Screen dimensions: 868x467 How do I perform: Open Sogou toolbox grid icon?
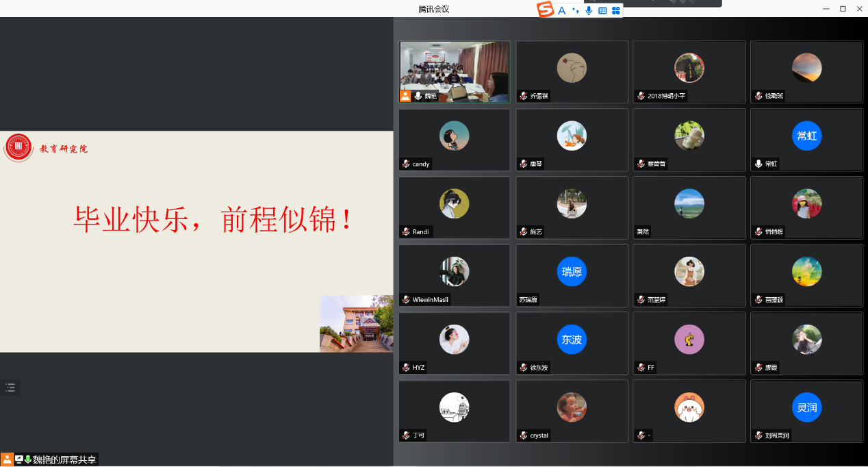616,10
